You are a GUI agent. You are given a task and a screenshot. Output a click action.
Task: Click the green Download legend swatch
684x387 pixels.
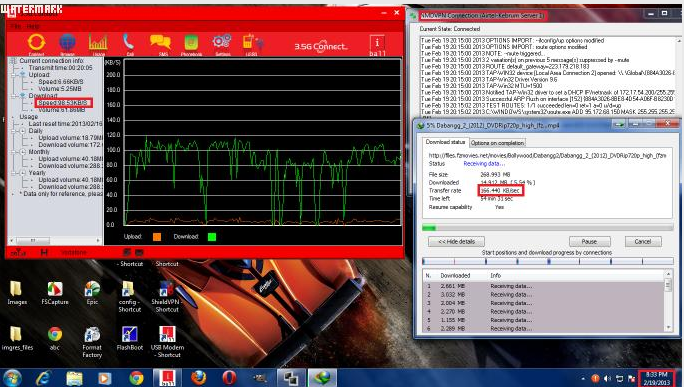tap(212, 237)
